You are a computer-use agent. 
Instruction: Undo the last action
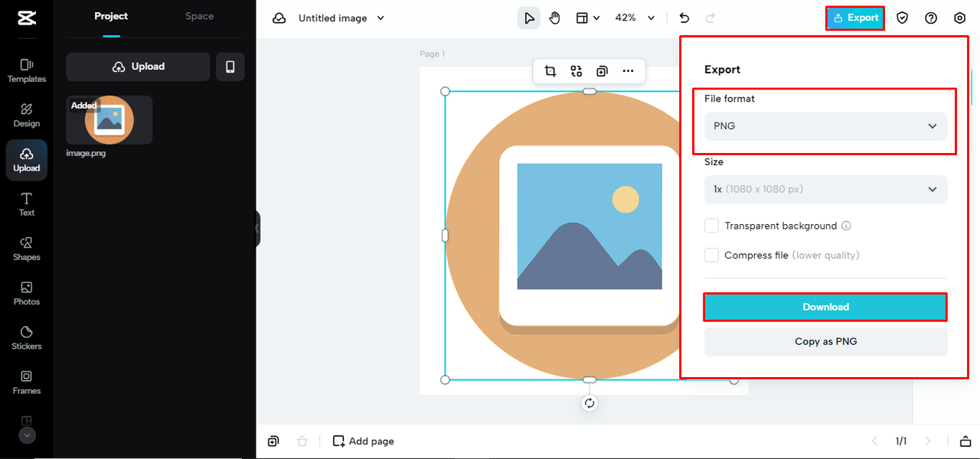pyautogui.click(x=684, y=18)
